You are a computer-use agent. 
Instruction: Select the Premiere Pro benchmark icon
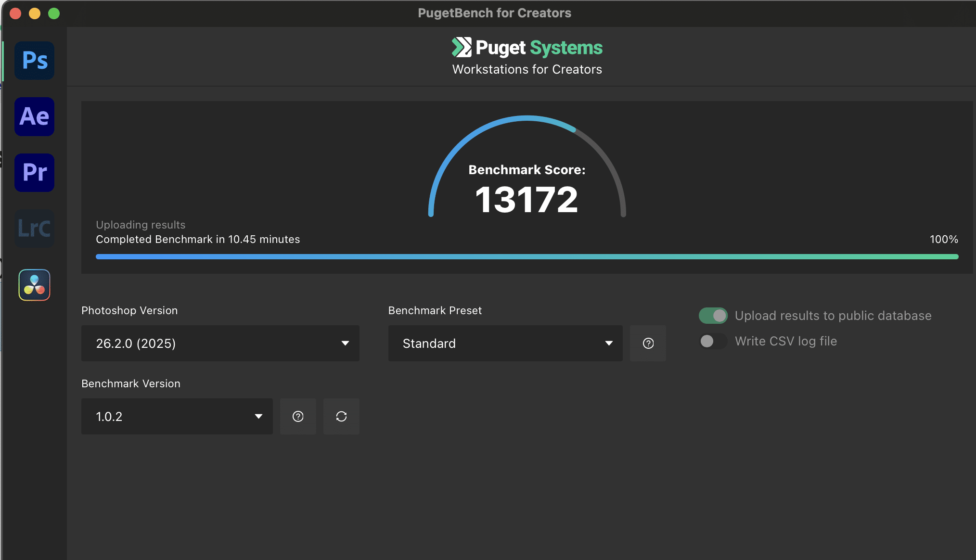click(x=34, y=173)
